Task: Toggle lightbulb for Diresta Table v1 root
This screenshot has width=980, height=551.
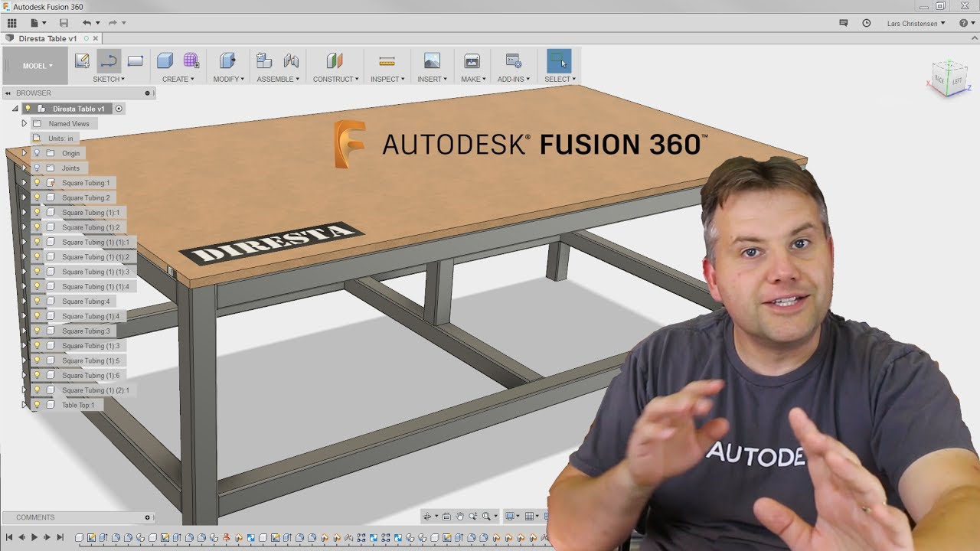Action: [x=28, y=109]
